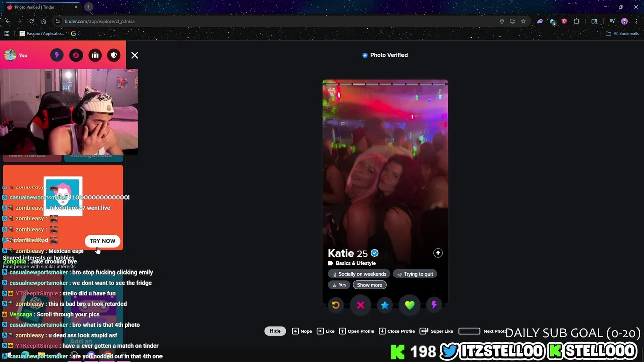Open the Explore compass icon in the top bar
Screen dimensions: 644x362
(76, 55)
